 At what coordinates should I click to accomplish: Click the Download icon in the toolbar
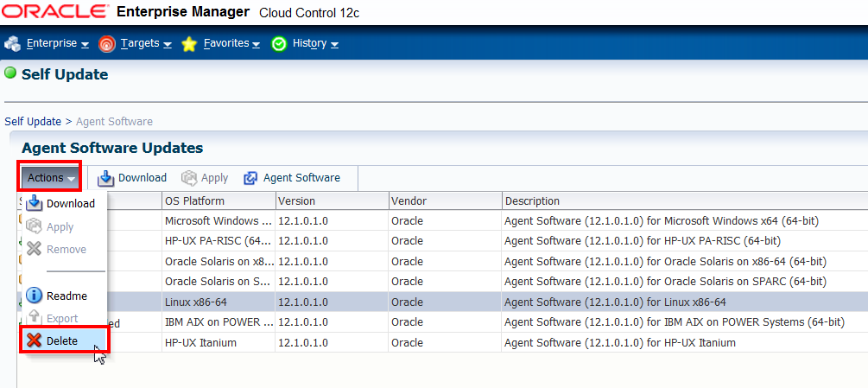click(106, 178)
